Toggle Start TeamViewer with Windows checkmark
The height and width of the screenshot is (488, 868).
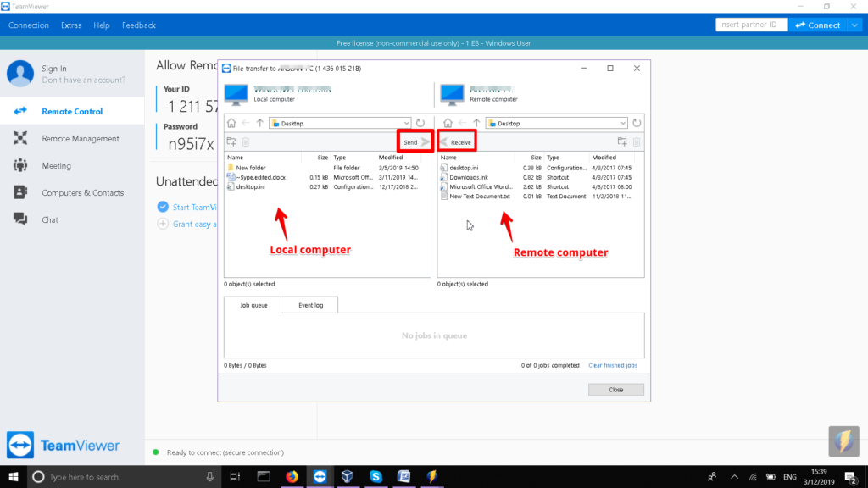pyautogui.click(x=163, y=207)
